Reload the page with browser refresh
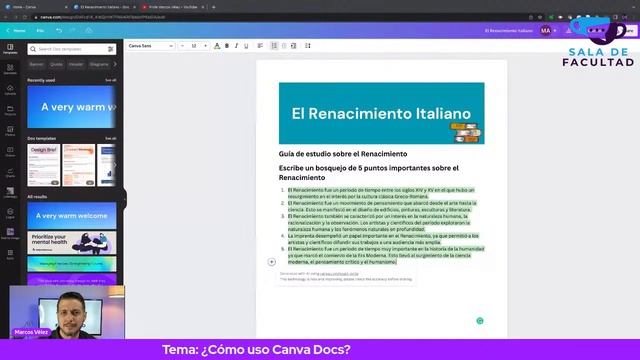 point(25,17)
